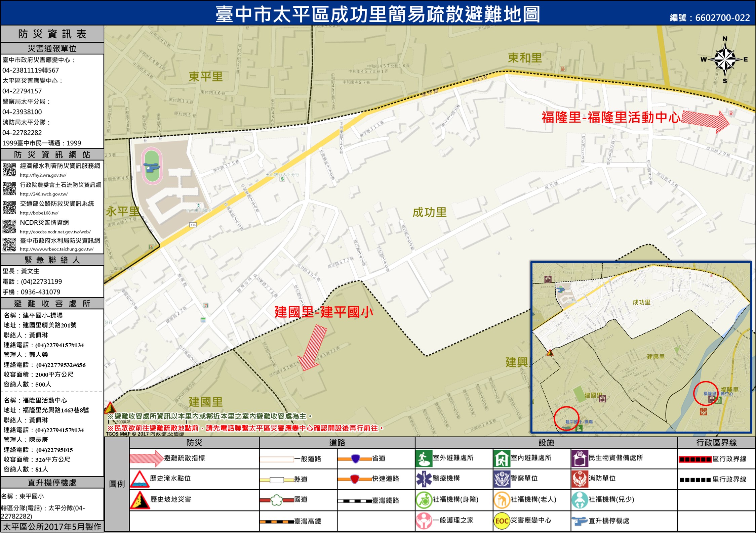Click the medical institution star legend icon
This screenshot has width=756, height=533.
click(424, 479)
